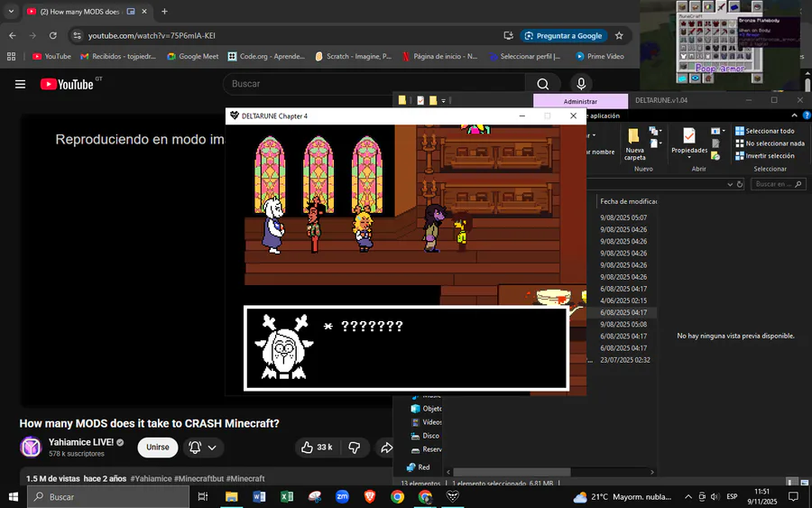
Task: Open the YouTube guide hamburger menu
Action: point(20,84)
